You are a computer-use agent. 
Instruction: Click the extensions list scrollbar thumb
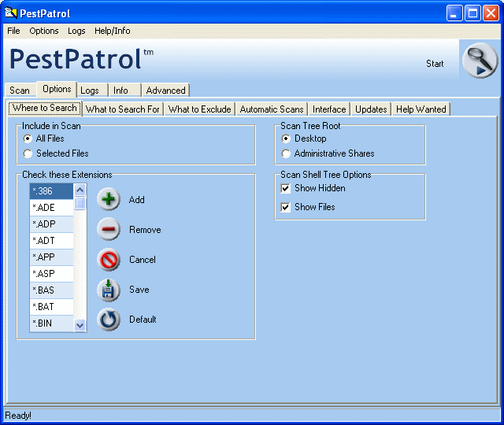(80, 203)
